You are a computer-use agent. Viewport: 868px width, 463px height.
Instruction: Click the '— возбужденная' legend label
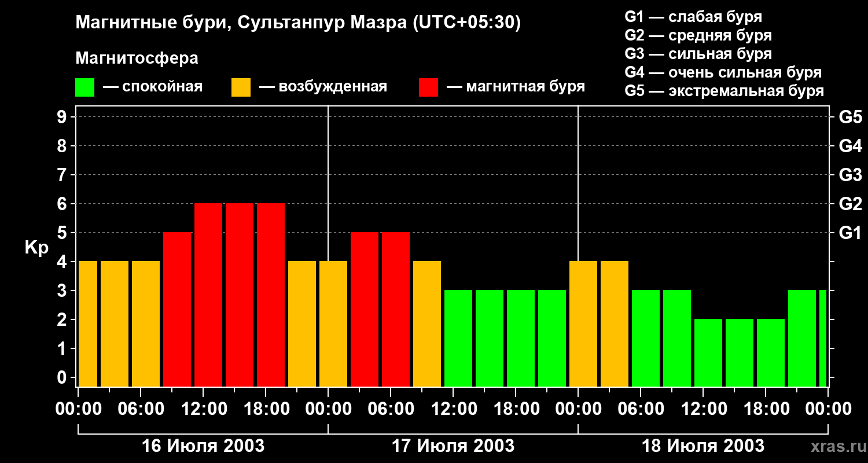(x=323, y=87)
